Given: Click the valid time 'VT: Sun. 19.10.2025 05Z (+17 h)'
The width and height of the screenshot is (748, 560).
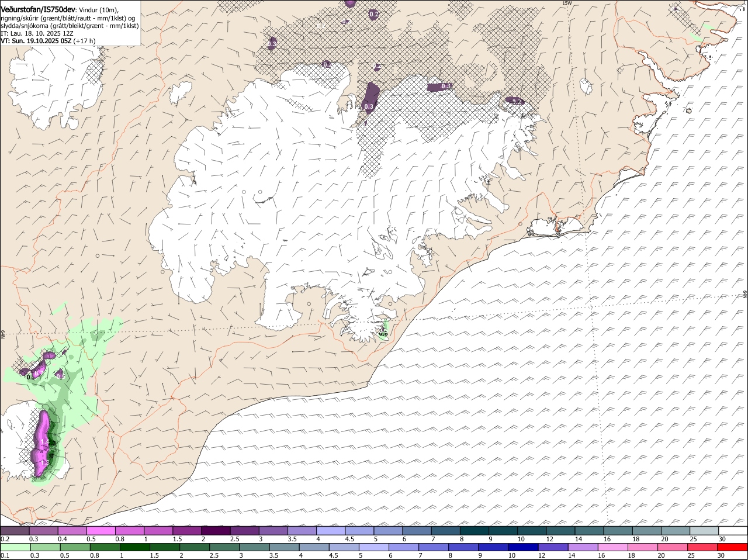Looking at the screenshot, I should [48, 41].
